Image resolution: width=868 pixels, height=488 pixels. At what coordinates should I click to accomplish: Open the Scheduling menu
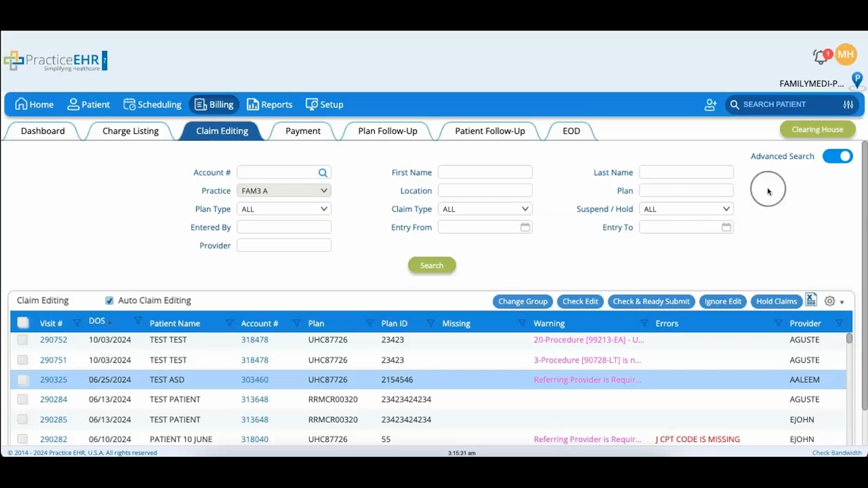[152, 104]
